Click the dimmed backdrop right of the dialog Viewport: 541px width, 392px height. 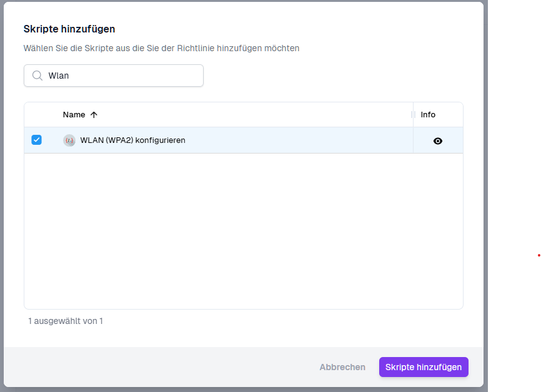click(485, 187)
